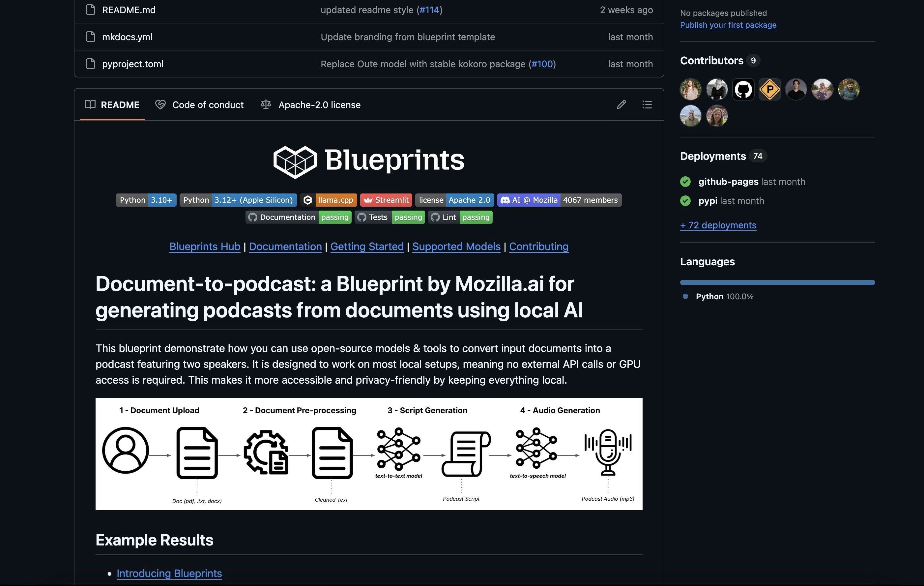
Task: Show the + 72 deployments link
Action: pyautogui.click(x=718, y=225)
